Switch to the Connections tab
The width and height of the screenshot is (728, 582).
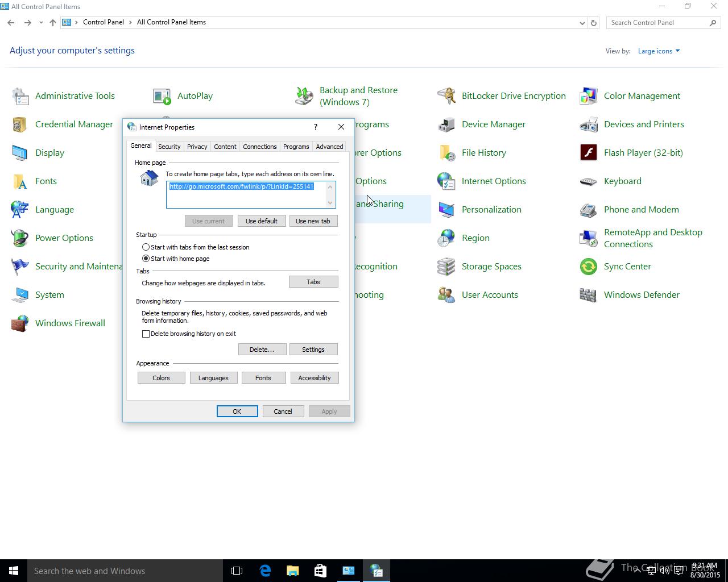(x=259, y=147)
